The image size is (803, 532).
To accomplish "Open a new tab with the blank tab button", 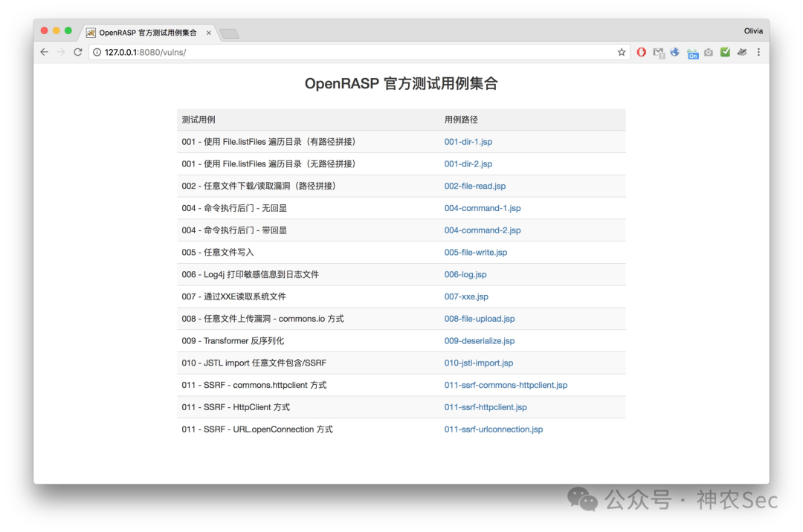I will 230,33.
